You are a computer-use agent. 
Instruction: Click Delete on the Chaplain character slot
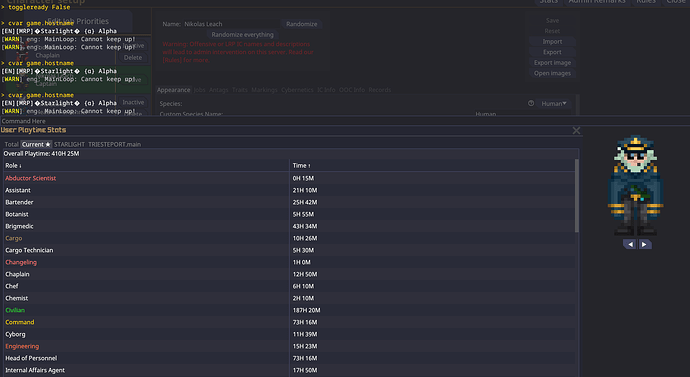click(x=132, y=58)
